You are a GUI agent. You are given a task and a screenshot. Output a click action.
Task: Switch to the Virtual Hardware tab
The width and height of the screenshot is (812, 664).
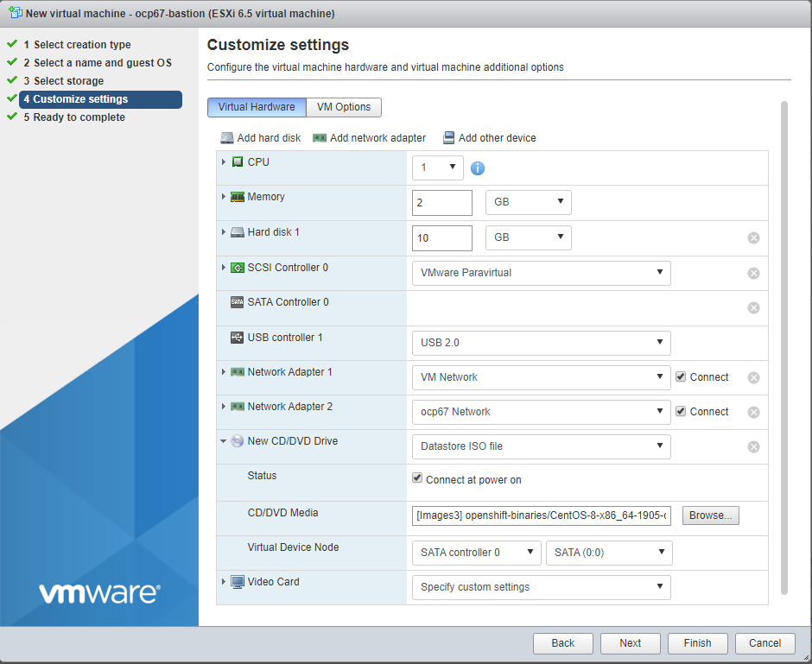257,107
